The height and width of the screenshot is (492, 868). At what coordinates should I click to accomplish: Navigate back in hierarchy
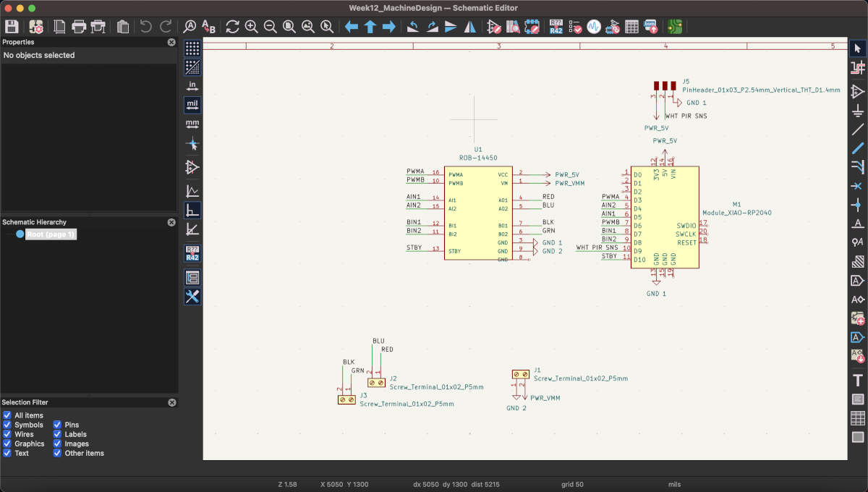pos(351,27)
